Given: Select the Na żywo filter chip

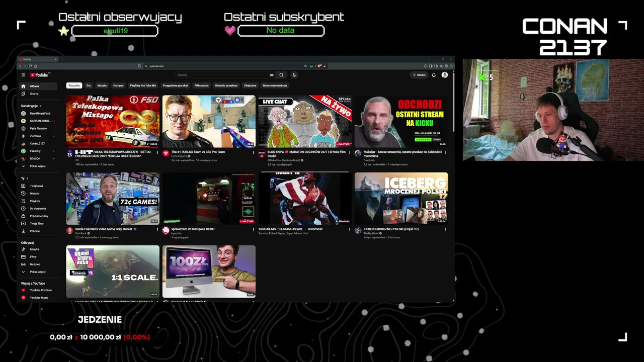Looking at the screenshot, I should (118, 85).
